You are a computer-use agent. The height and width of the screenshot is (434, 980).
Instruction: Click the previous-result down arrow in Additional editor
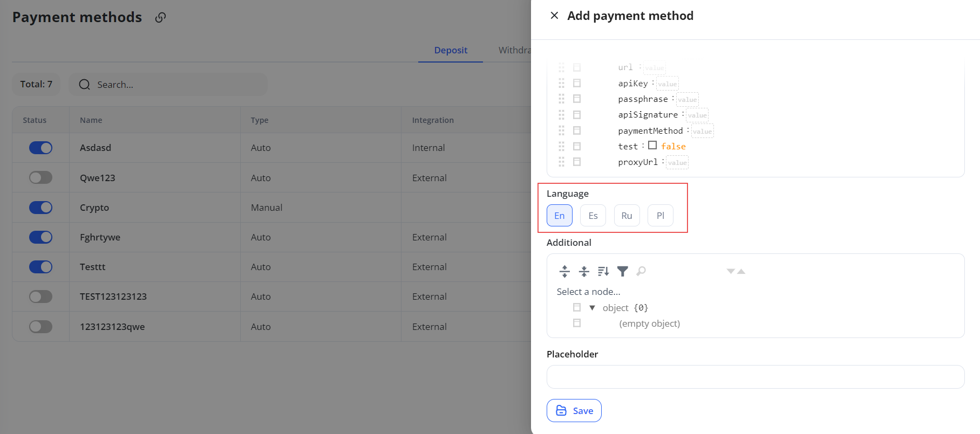731,271
